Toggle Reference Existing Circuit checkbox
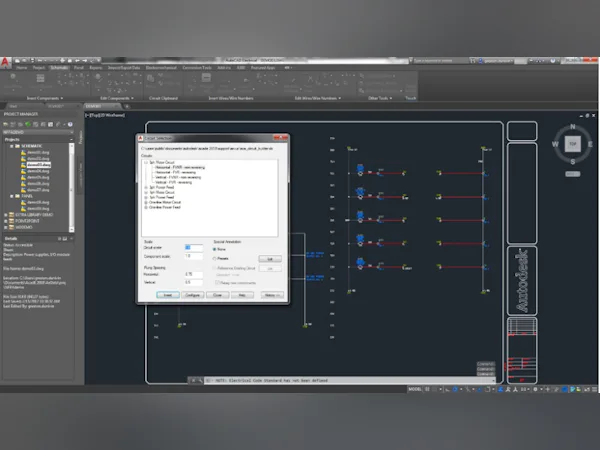This screenshot has width=600, height=450. [214, 268]
